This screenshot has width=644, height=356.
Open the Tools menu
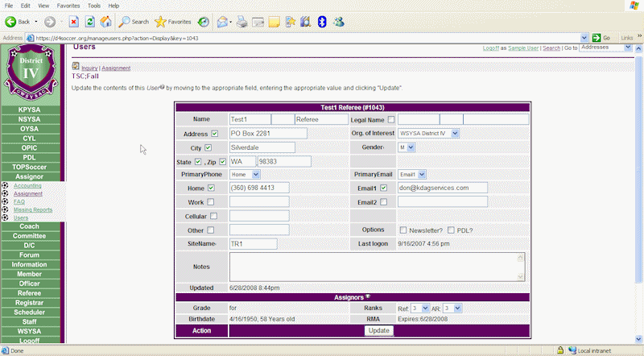pyautogui.click(x=93, y=6)
